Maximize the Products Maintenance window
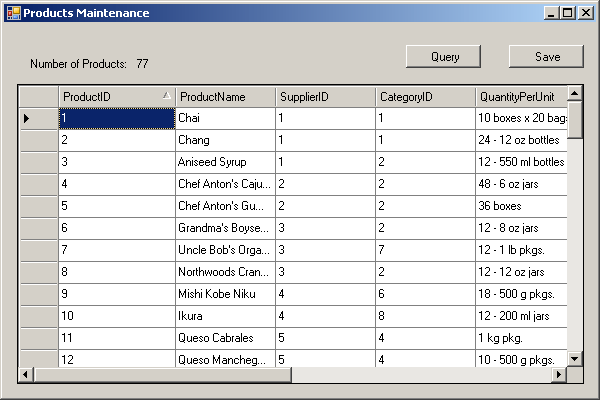600x400 pixels. point(568,13)
